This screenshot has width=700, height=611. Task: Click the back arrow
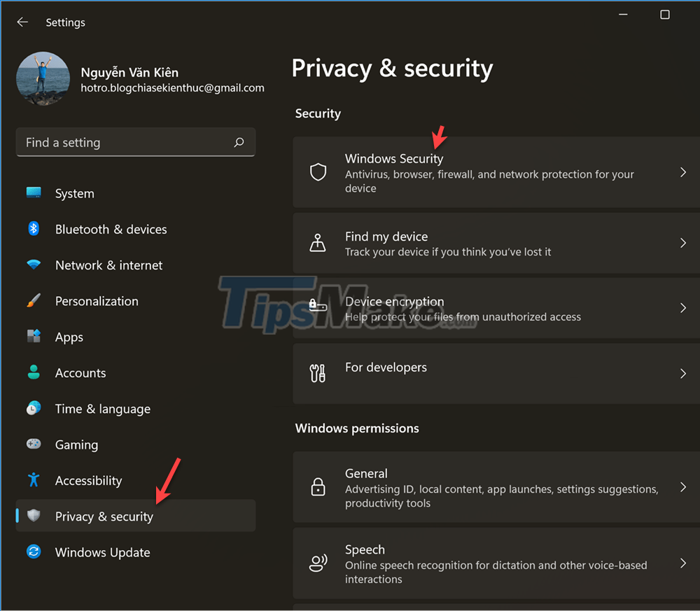(x=22, y=22)
